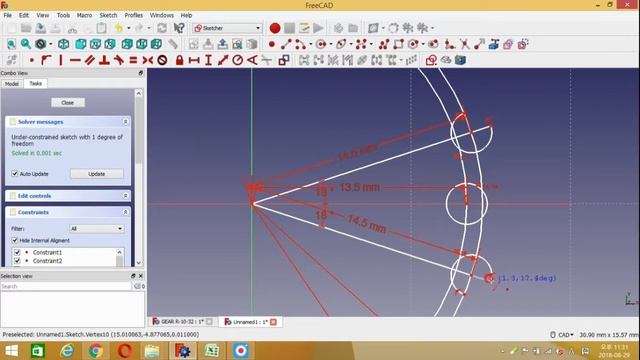Open Excel from the taskbar

point(212,351)
